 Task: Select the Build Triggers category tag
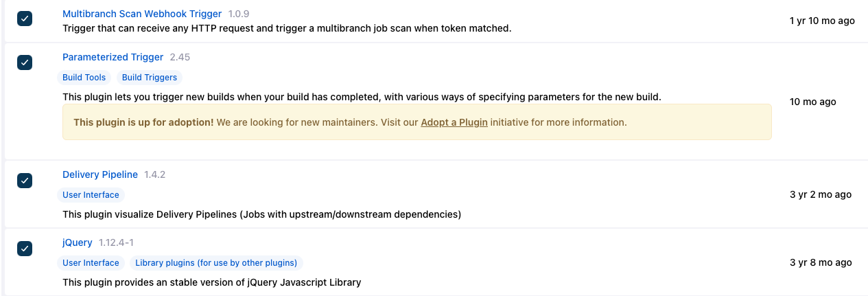tap(150, 78)
